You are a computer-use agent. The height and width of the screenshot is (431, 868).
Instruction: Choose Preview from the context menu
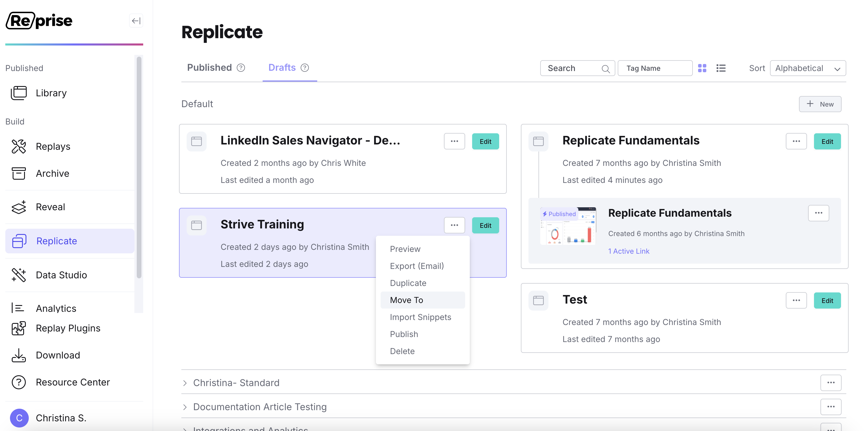[x=423, y=249]
